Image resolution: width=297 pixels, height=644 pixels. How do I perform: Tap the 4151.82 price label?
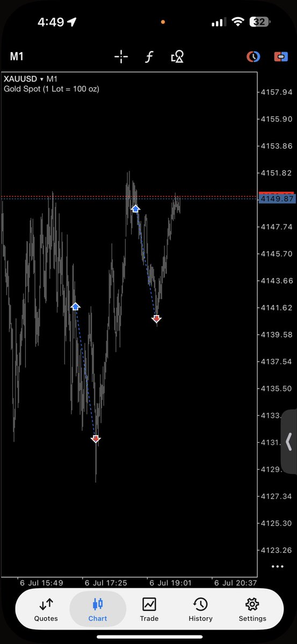coord(276,173)
